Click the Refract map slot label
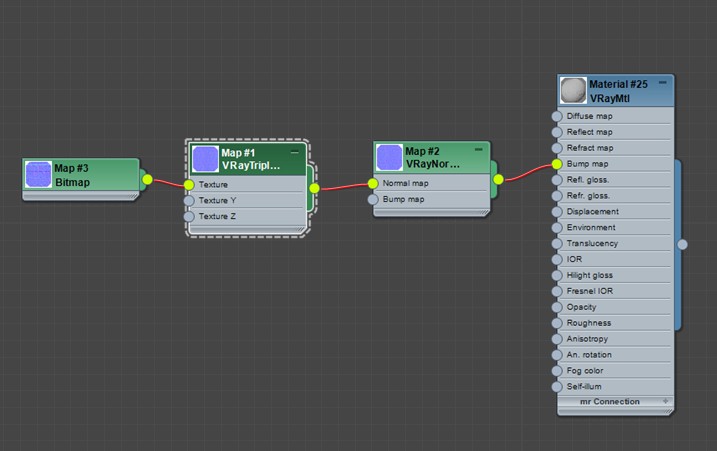Screen dimensions: 717x451 point(590,148)
